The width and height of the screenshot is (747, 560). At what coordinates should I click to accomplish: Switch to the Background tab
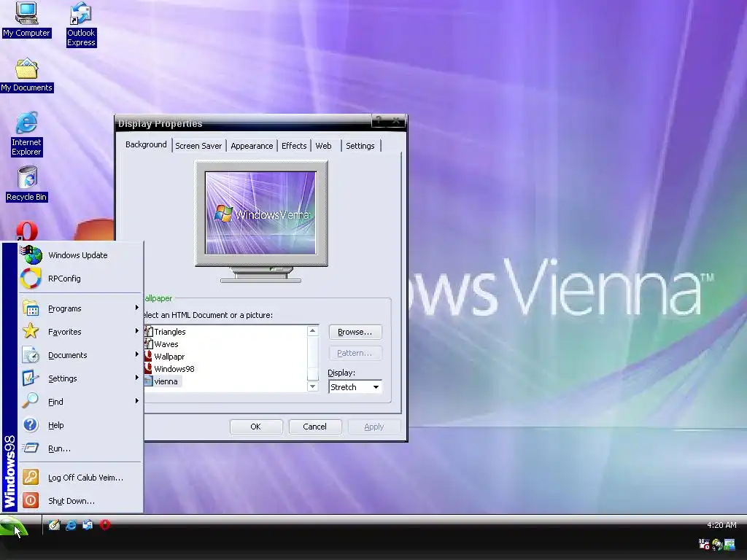pos(146,145)
